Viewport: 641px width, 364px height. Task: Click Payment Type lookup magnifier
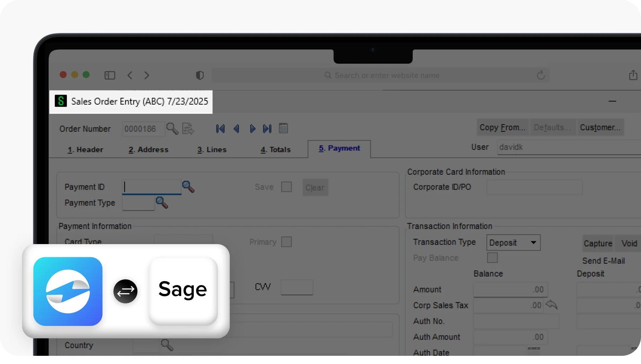click(x=162, y=202)
